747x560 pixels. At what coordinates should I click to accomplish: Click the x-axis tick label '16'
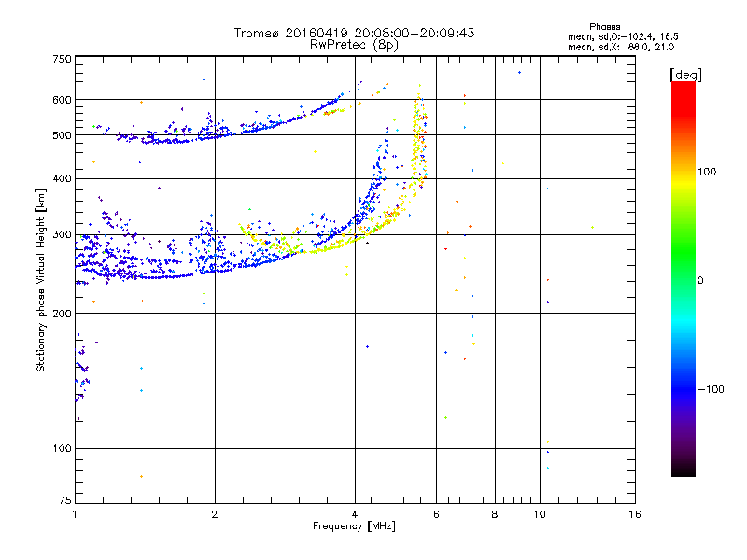click(x=635, y=514)
